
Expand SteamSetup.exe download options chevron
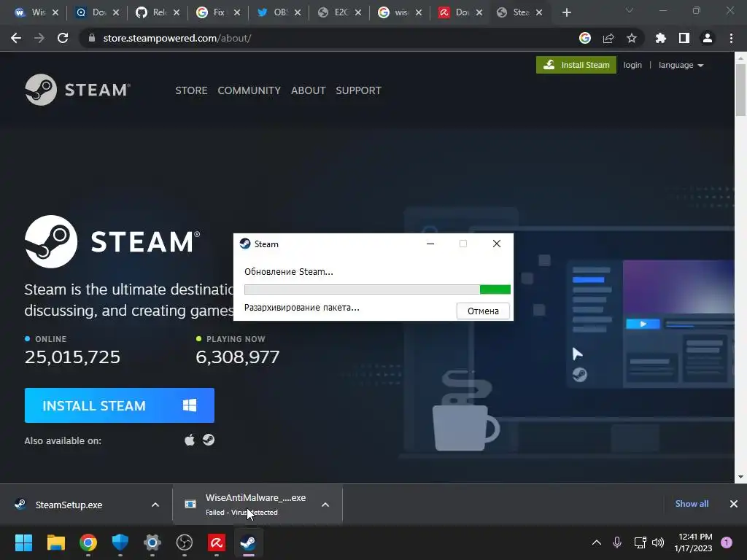pyautogui.click(x=155, y=505)
